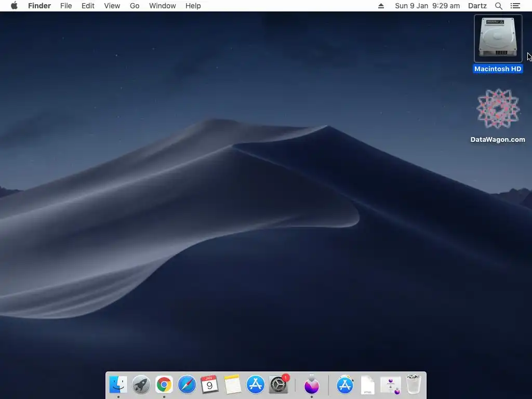
Task: Open the Applications folder stack in Dock
Action: pos(345,385)
